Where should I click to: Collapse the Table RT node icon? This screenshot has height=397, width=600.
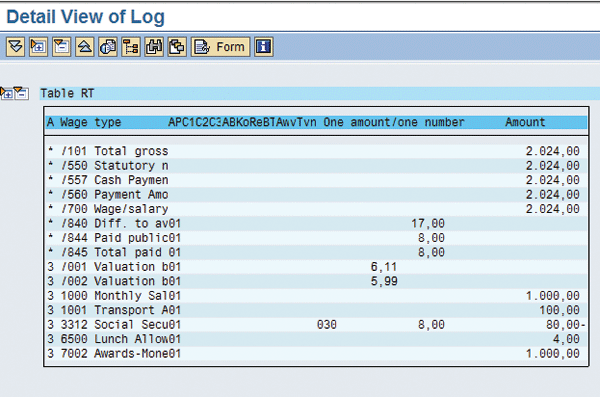[21, 93]
